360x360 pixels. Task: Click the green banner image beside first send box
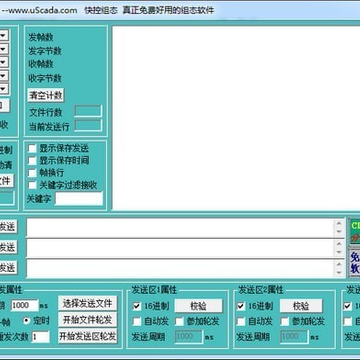click(x=354, y=231)
